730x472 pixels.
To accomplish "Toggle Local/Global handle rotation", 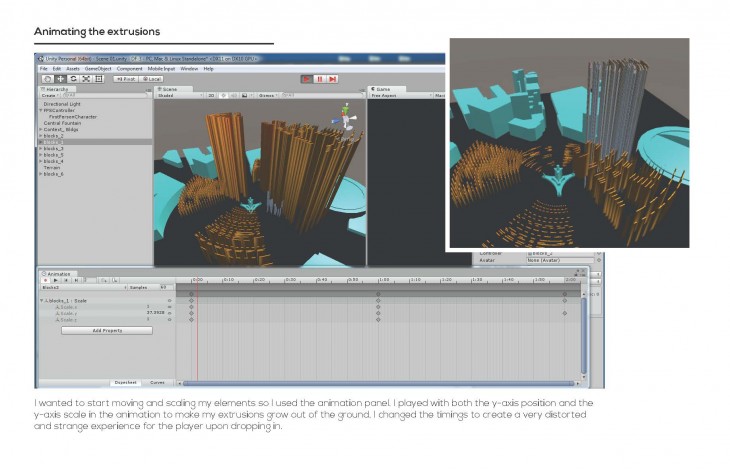I will pyautogui.click(x=151, y=78).
